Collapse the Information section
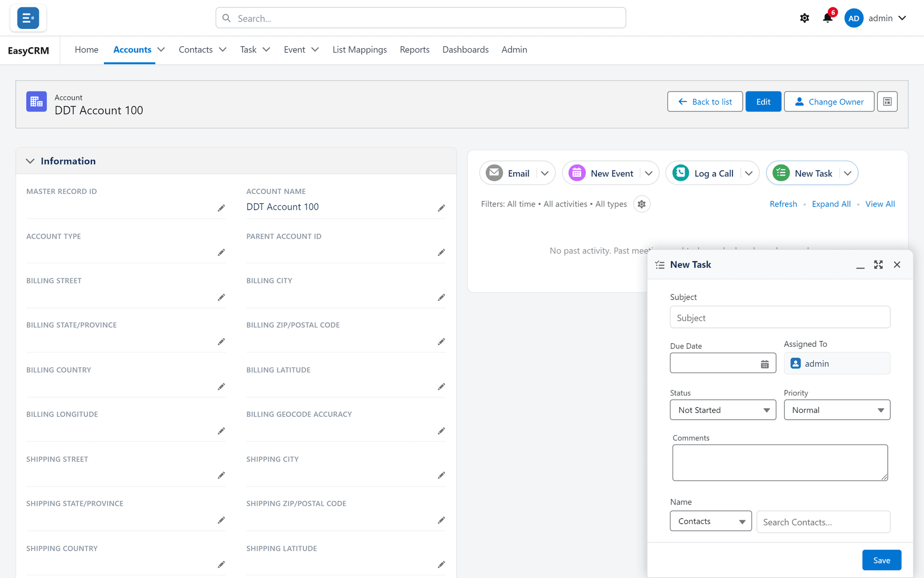 [30, 161]
